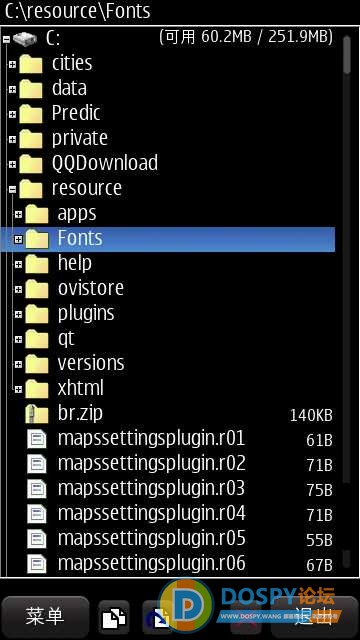Image resolution: width=360 pixels, height=640 pixels.
Task: Expand the Fonts folder node
Action: click(18, 240)
